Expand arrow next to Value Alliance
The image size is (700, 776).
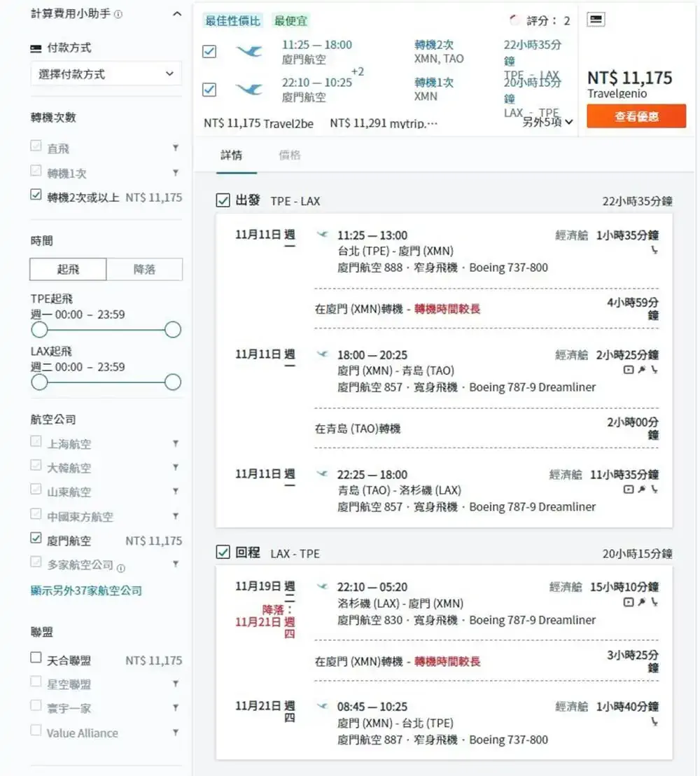(176, 732)
